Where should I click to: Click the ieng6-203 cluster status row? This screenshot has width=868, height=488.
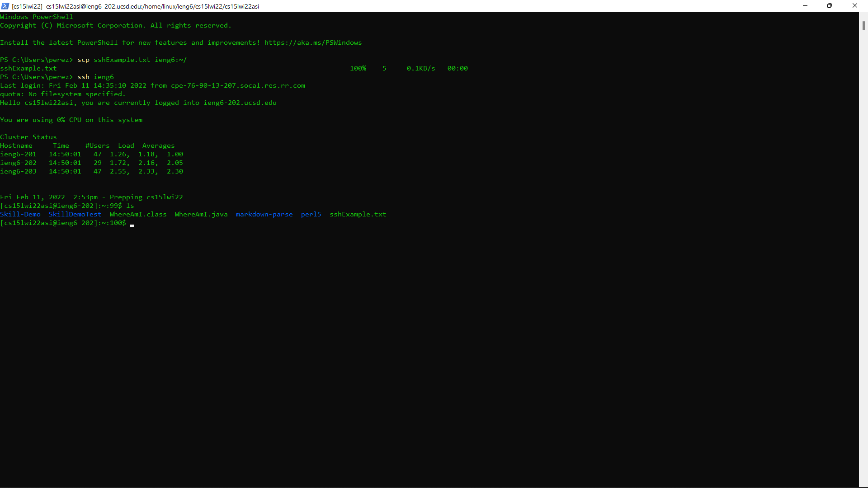pyautogui.click(x=91, y=171)
